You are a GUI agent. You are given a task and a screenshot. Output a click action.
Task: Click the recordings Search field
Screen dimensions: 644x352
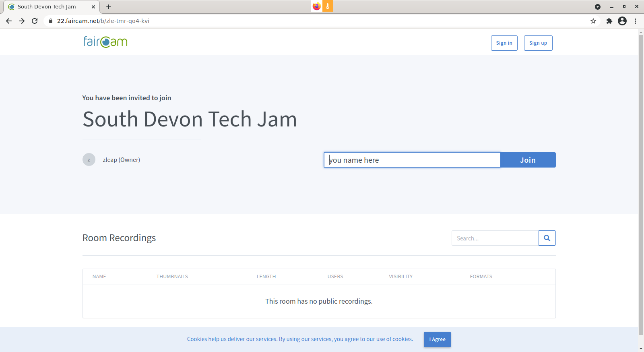pyautogui.click(x=495, y=238)
